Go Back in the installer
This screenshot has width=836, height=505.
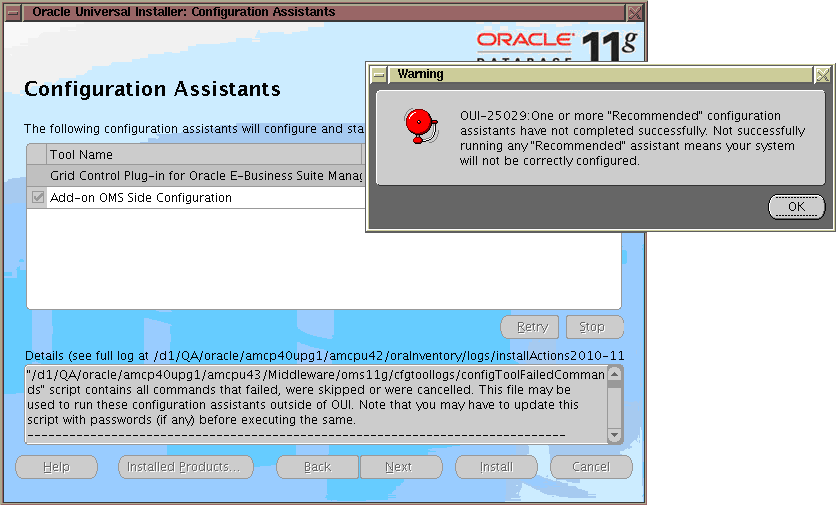point(318,467)
